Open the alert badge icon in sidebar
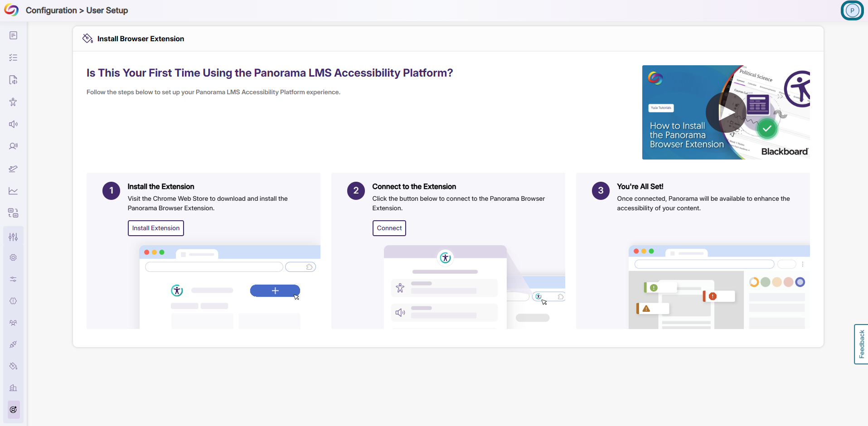The height and width of the screenshot is (426, 868). (13, 301)
